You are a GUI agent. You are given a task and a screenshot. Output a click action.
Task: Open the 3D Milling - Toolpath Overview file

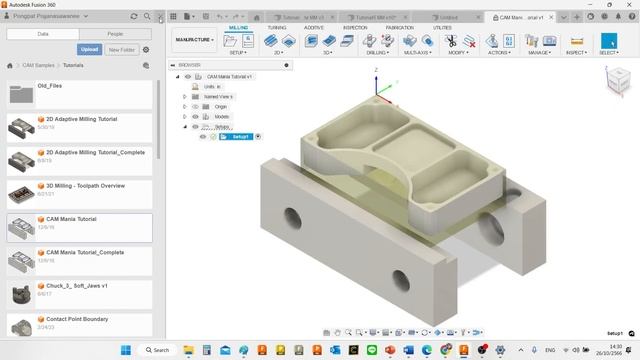(80, 194)
